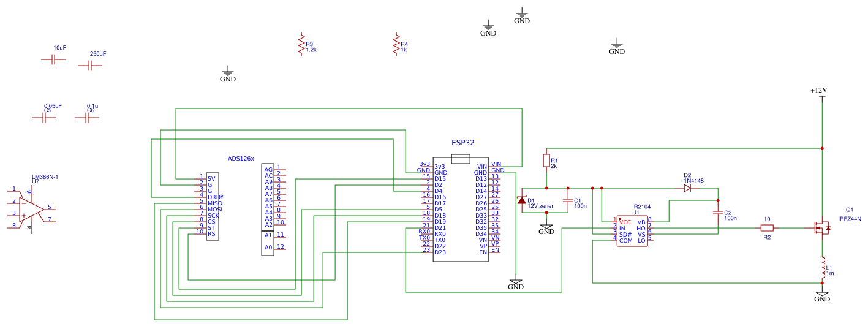Click the C5 0.05uF capacitor symbol

[44, 118]
